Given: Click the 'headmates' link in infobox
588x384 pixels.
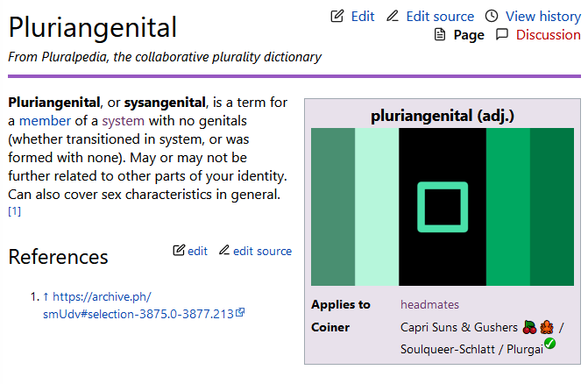Looking at the screenshot, I should tap(429, 304).
